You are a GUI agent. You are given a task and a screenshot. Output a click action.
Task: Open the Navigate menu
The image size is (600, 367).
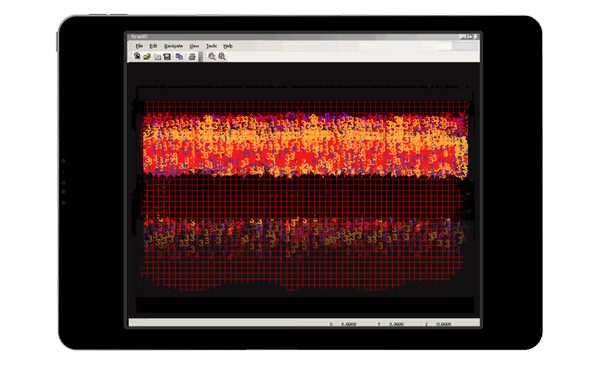[173, 46]
